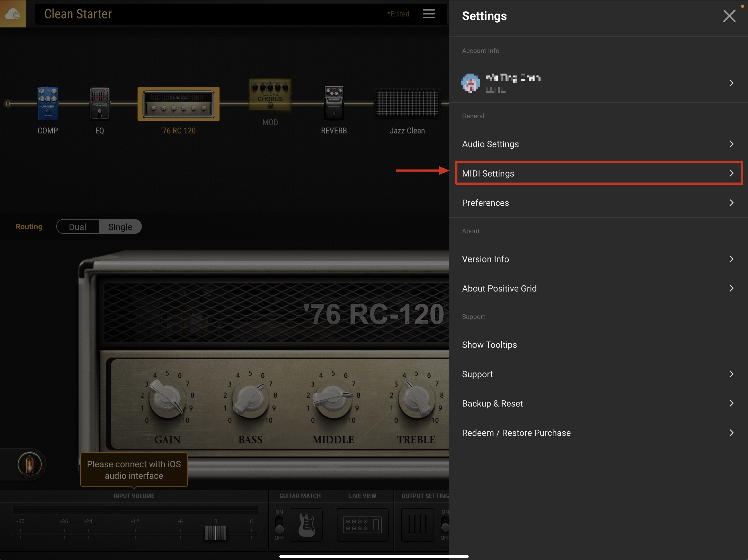Click the Jazz Clean label
Image resolution: width=748 pixels, height=560 pixels.
407,131
